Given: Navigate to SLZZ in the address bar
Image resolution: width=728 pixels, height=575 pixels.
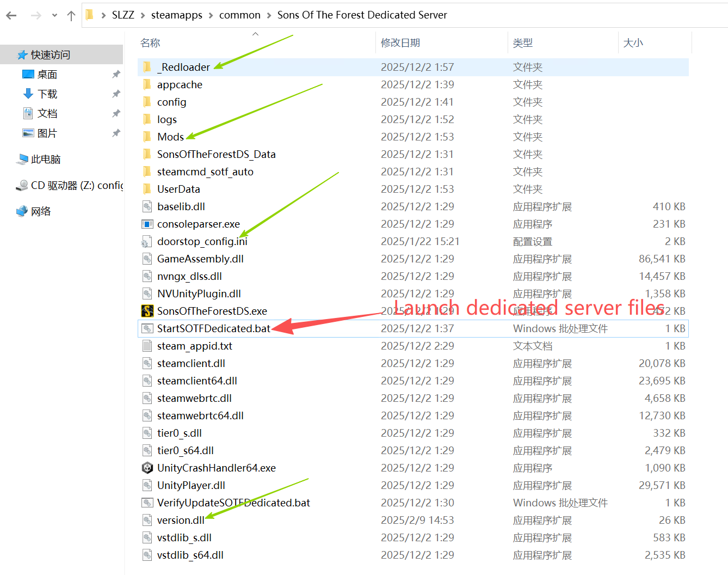Looking at the screenshot, I should (x=123, y=15).
